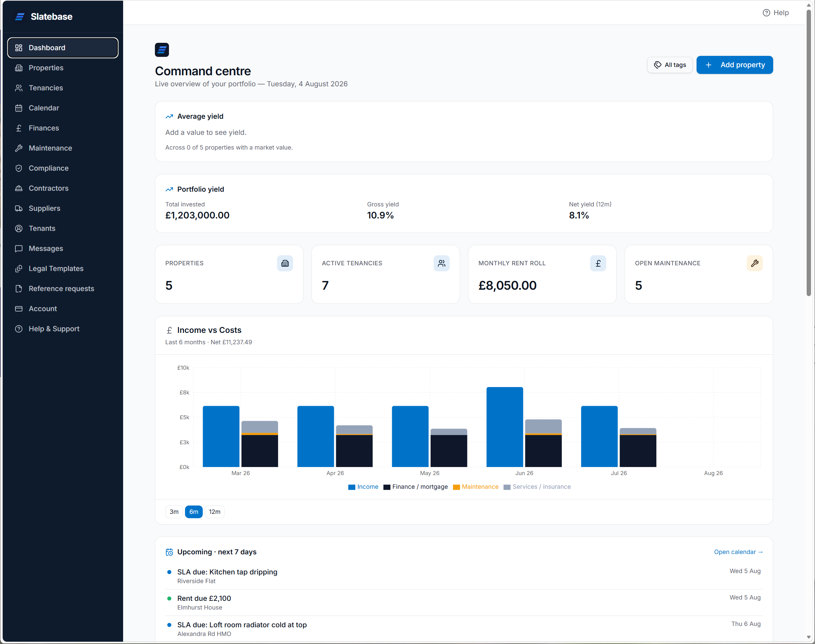
Task: Open the Help link at top right
Action: (776, 13)
